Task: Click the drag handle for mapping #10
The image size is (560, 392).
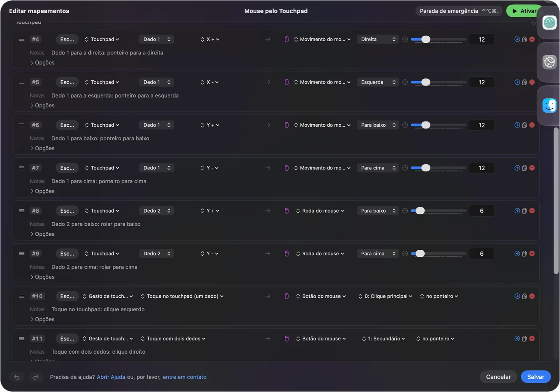Action: 22,296
